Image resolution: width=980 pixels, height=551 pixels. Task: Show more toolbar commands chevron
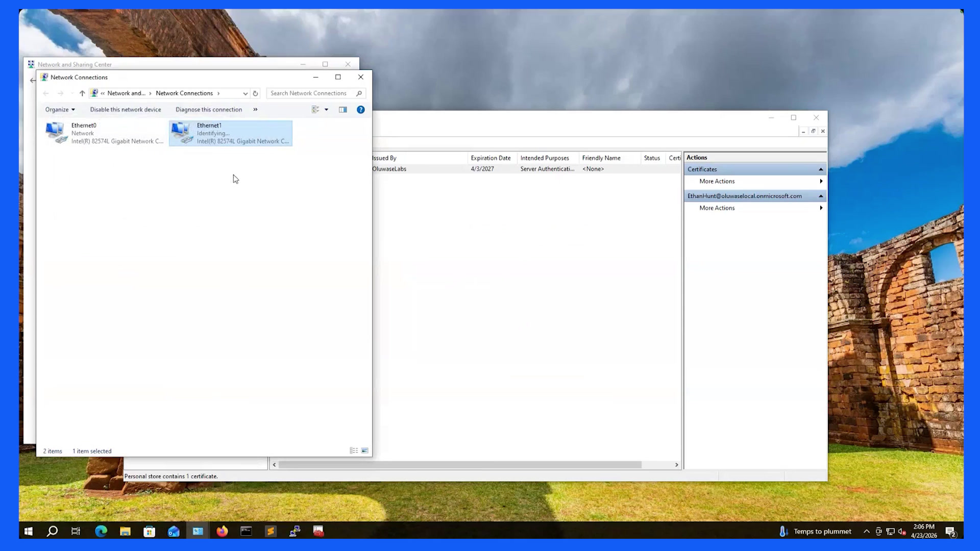(x=255, y=110)
